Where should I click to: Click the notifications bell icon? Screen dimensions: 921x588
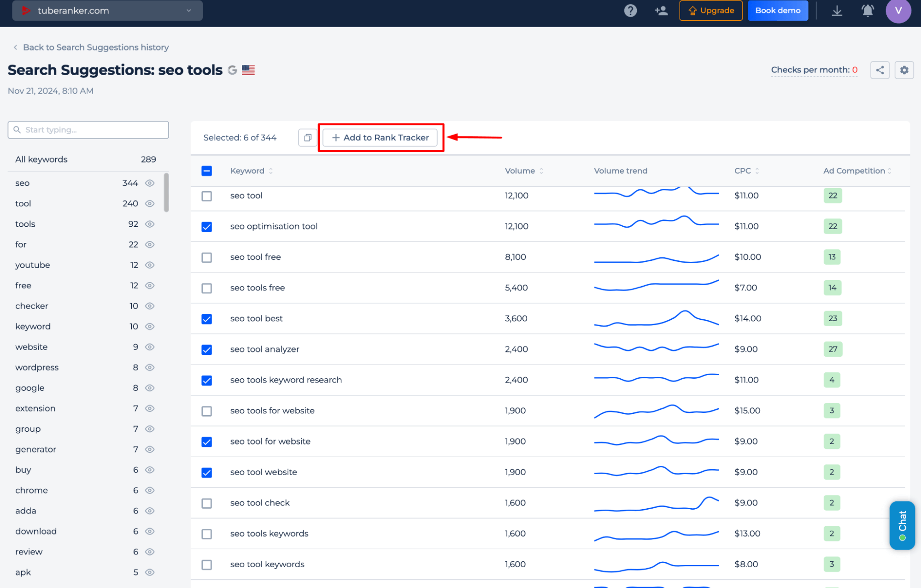[868, 10]
